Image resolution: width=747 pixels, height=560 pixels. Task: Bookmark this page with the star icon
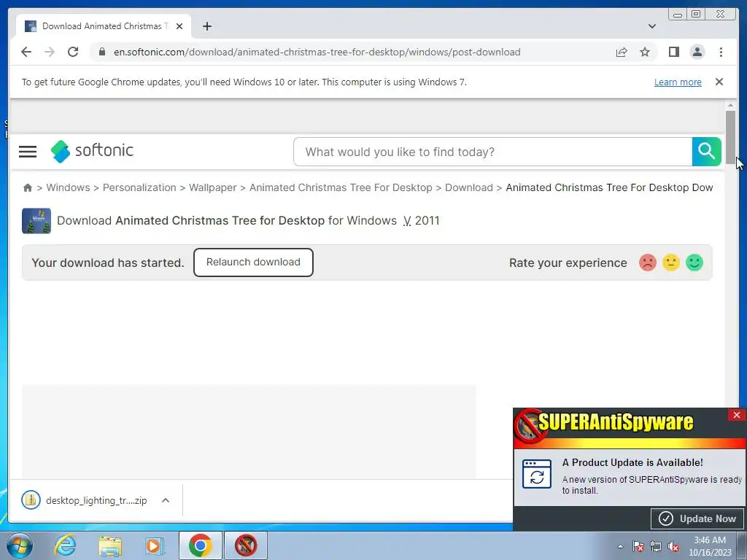pyautogui.click(x=645, y=52)
